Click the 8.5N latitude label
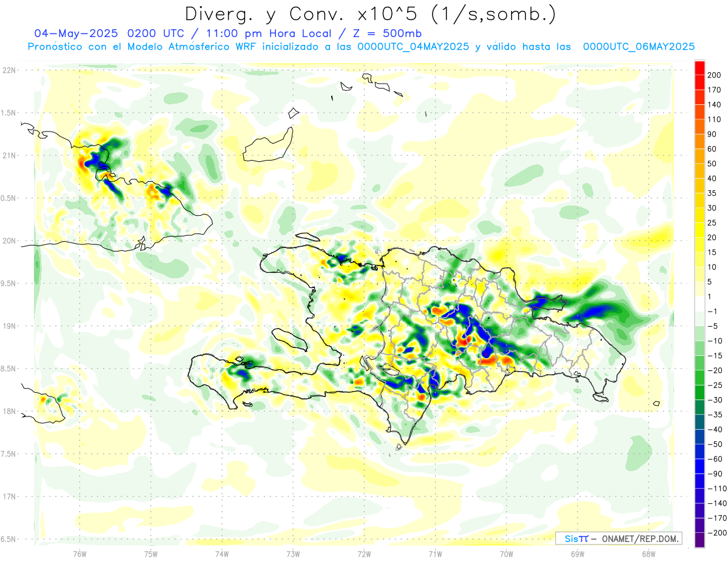The image size is (728, 562). pyautogui.click(x=9, y=369)
